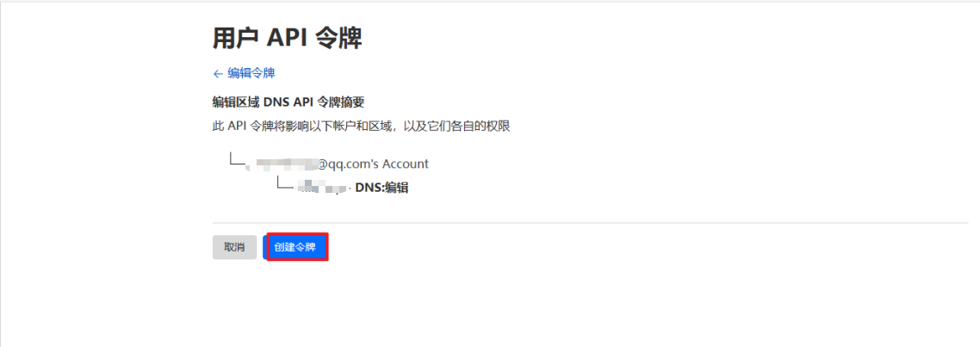Click the blue 创建令牌 button
Viewport: 980px width, 347px height.
[297, 247]
